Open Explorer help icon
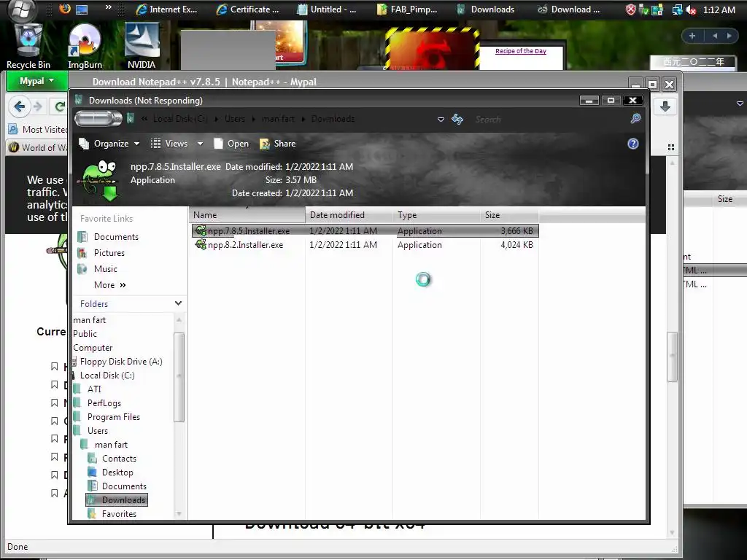 coord(632,144)
